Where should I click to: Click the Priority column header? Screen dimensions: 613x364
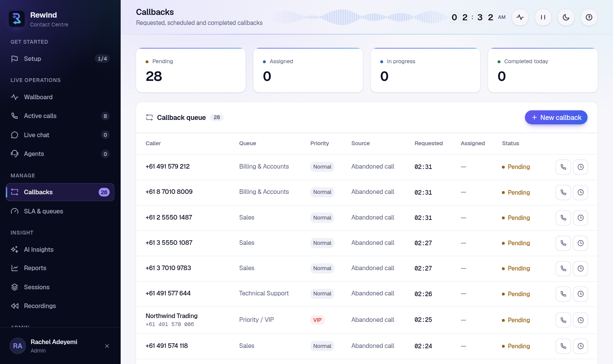pyautogui.click(x=320, y=143)
